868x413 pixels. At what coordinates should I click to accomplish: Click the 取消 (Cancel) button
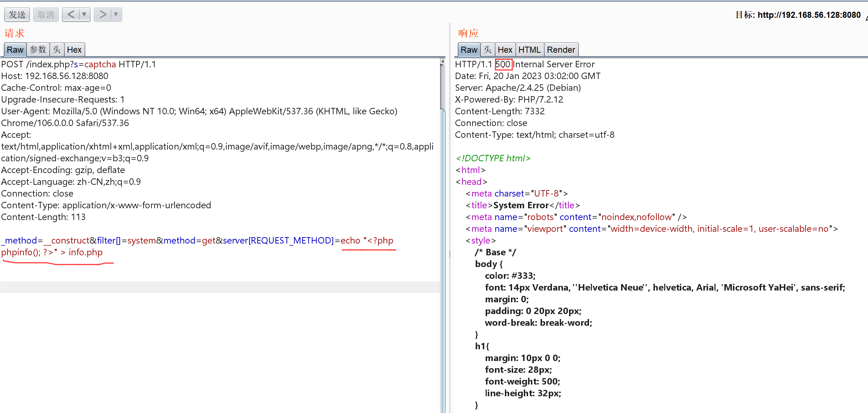(x=46, y=15)
